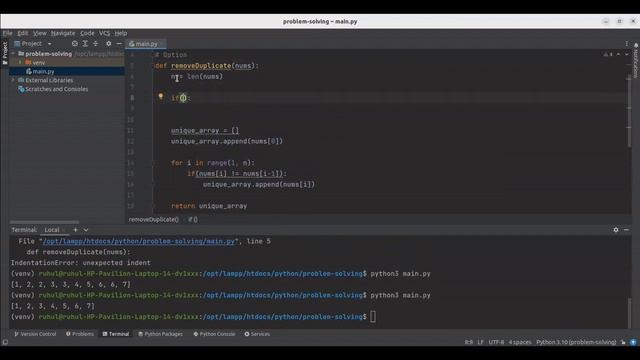640x360 pixels.
Task: Open the terminal session options dropdown arrow
Action: tap(86, 230)
